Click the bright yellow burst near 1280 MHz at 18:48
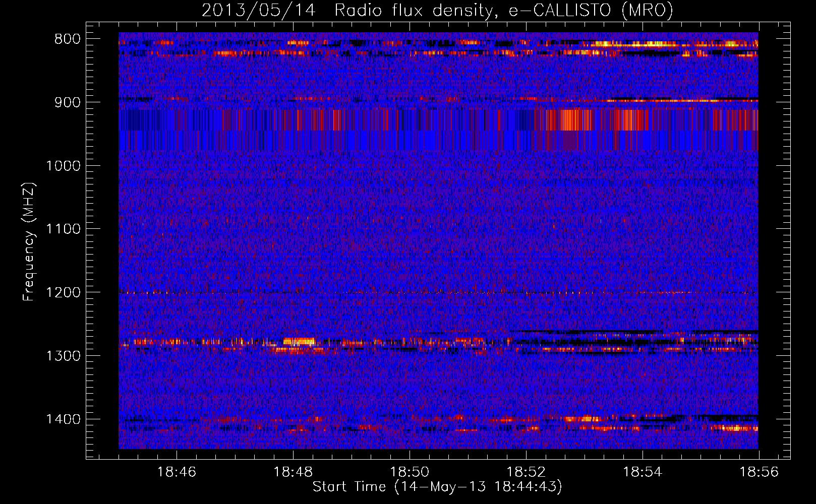Screen dimensions: 816x504 click(x=299, y=341)
